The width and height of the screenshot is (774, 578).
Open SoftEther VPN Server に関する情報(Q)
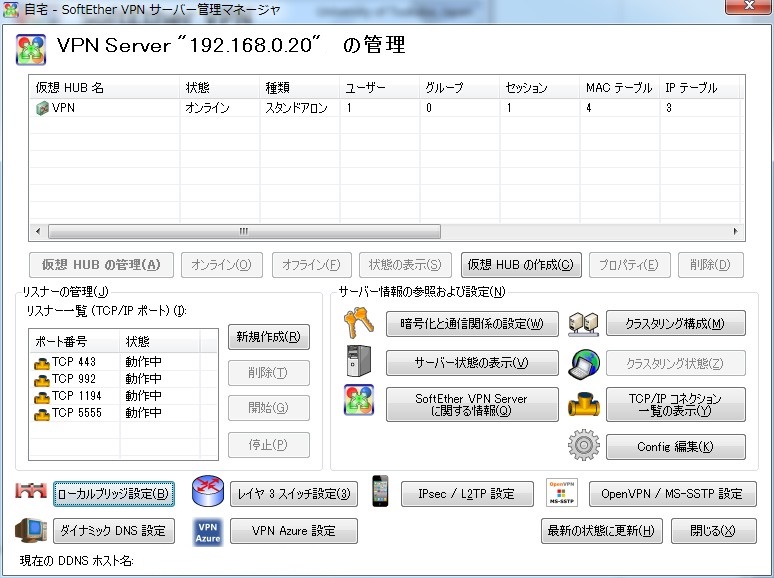click(472, 404)
